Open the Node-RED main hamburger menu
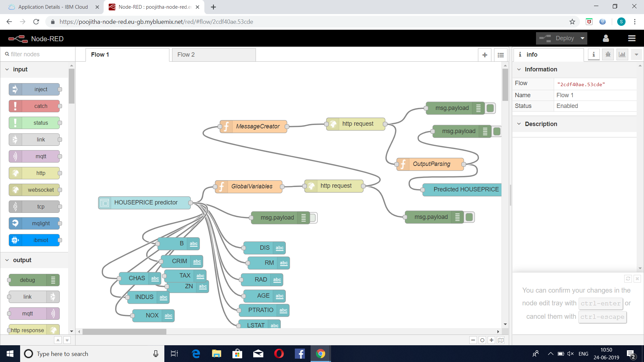Viewport: 644px width, 362px height. [x=632, y=38]
